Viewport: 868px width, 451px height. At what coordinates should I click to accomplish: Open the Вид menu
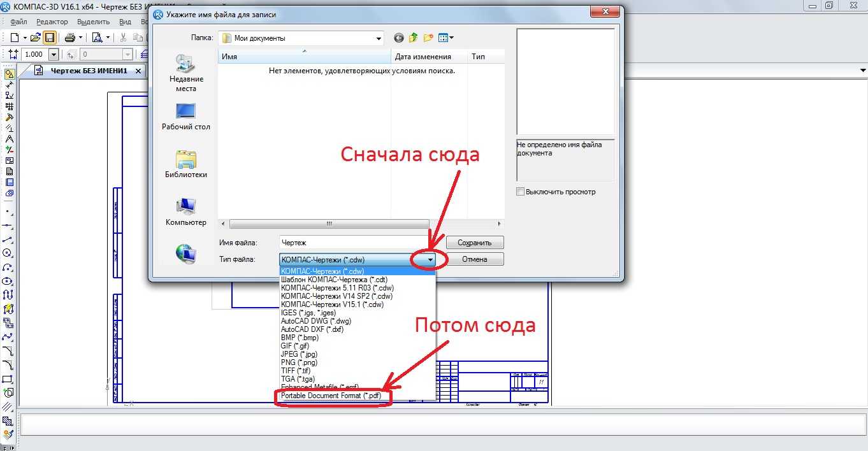coord(126,22)
